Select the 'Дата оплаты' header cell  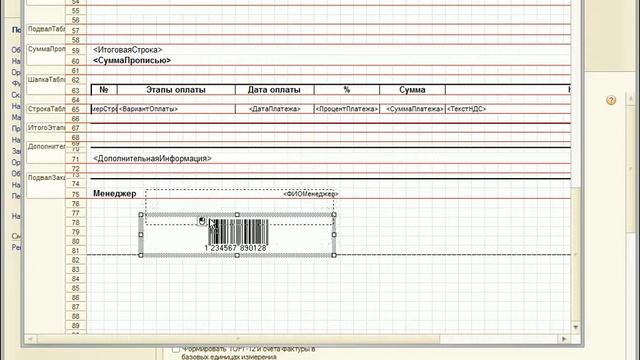274,90
